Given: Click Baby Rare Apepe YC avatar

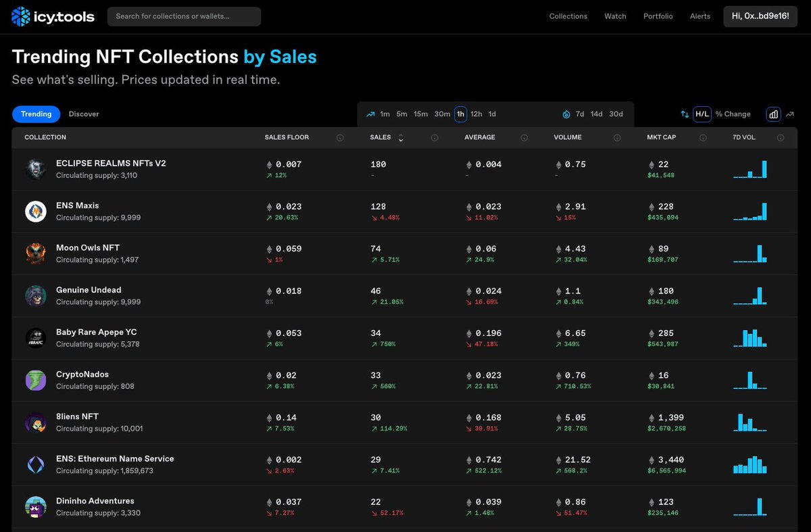Looking at the screenshot, I should click(36, 338).
